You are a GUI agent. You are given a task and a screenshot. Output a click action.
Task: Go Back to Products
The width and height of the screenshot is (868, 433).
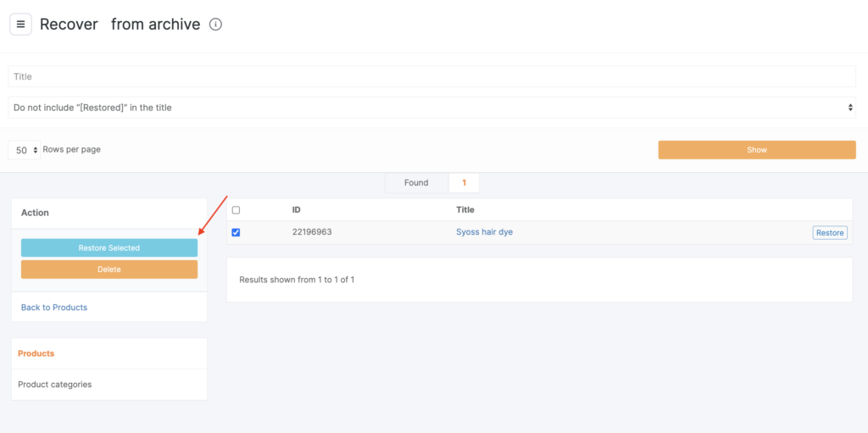point(54,307)
